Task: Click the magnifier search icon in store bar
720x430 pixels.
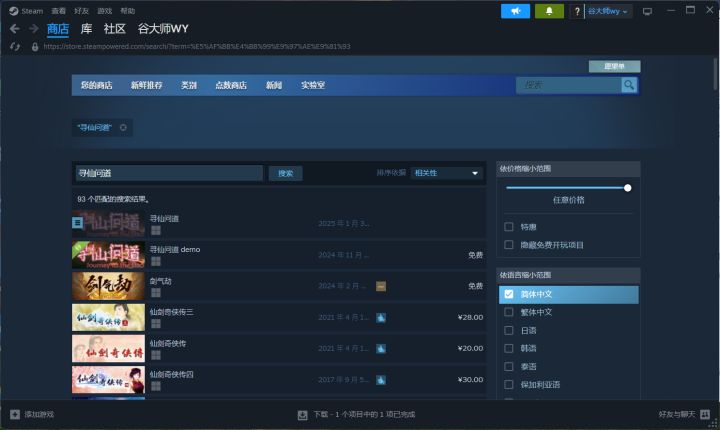Action: (629, 85)
